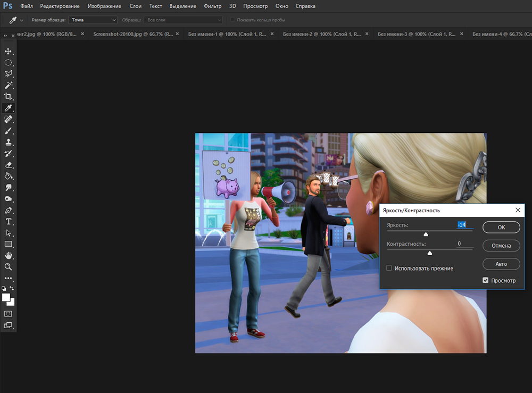Open the Размер образца dropdown

coord(94,20)
